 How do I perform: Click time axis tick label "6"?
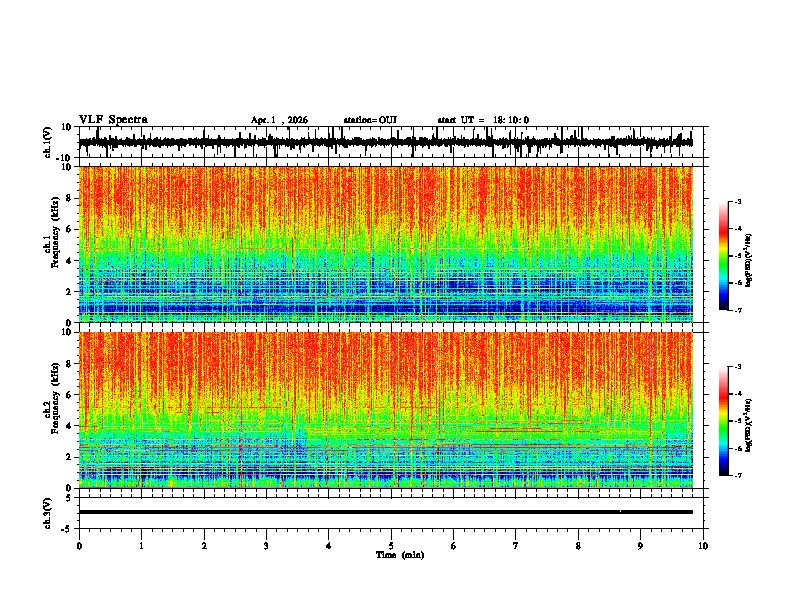[x=454, y=546]
